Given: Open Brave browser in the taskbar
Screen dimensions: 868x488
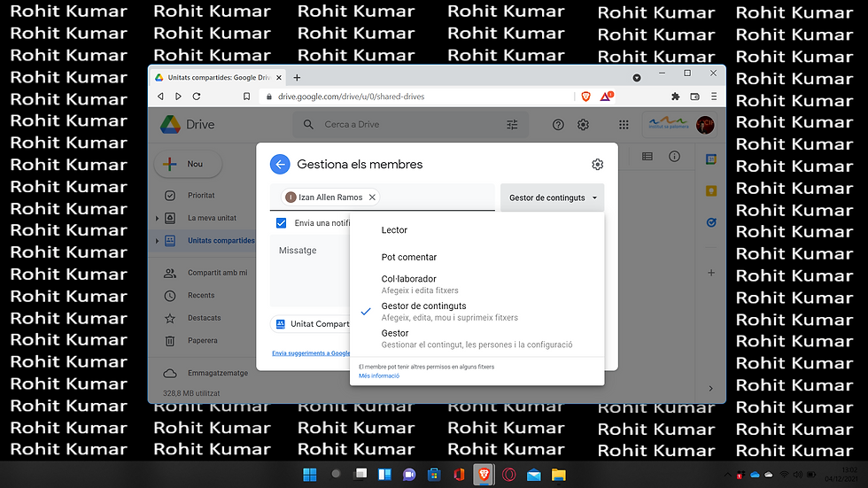Looking at the screenshot, I should [x=484, y=474].
